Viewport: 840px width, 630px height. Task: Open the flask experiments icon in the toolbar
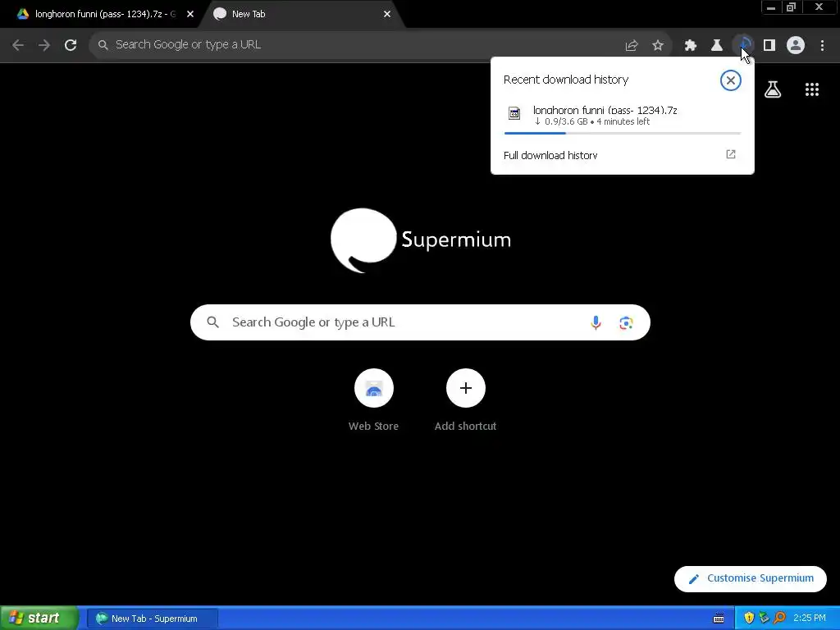717,46
